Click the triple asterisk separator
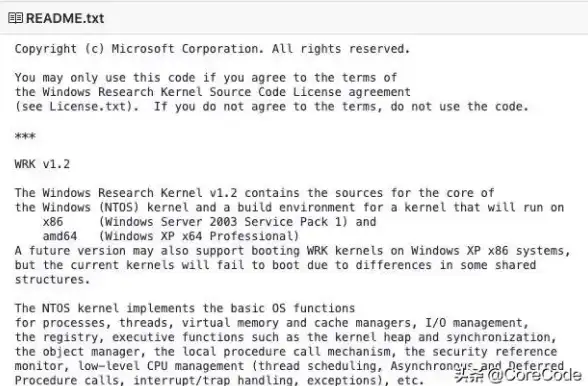 coord(25,135)
